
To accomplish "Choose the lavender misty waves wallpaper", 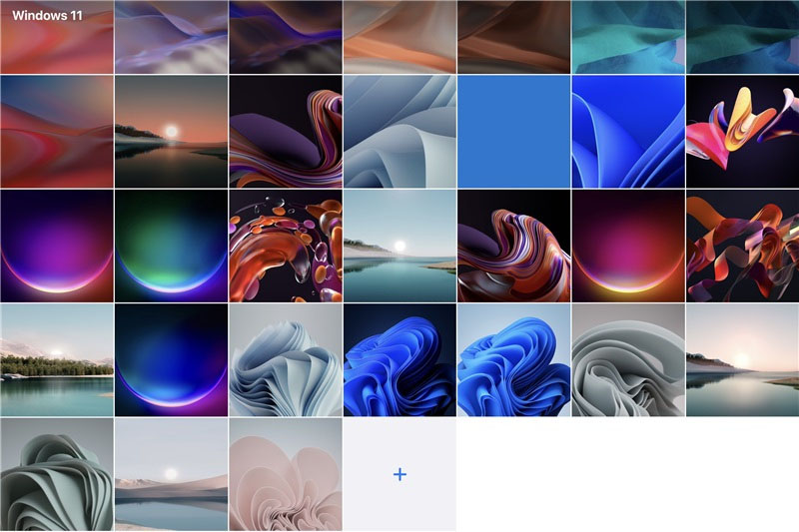I will 171,37.
